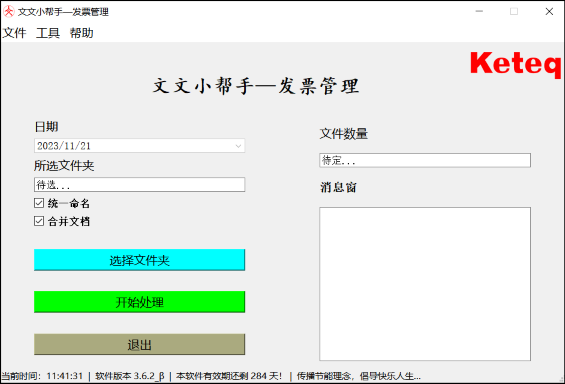Open the 工具 menu
Image resolution: width=565 pixels, height=384 pixels.
pyautogui.click(x=48, y=33)
